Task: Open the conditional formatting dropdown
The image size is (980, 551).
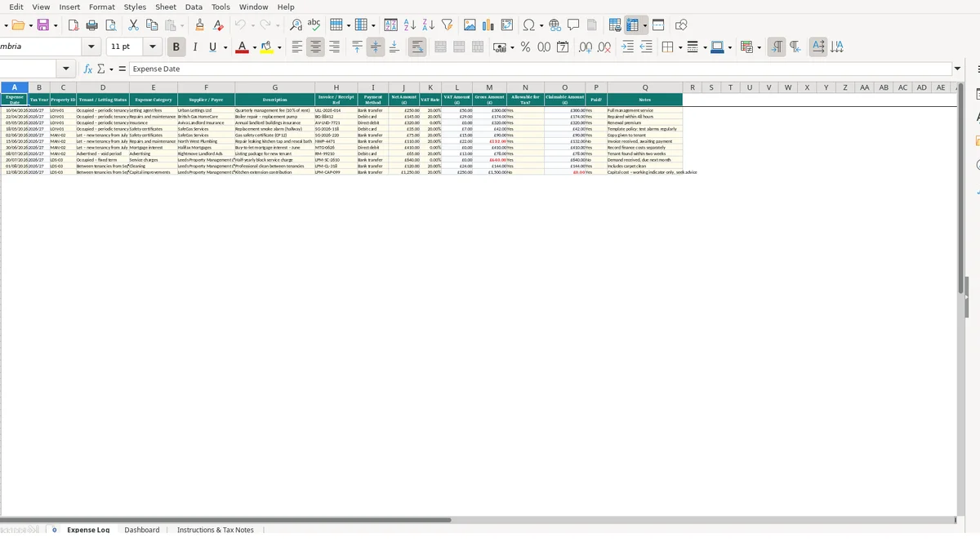Action: click(759, 47)
